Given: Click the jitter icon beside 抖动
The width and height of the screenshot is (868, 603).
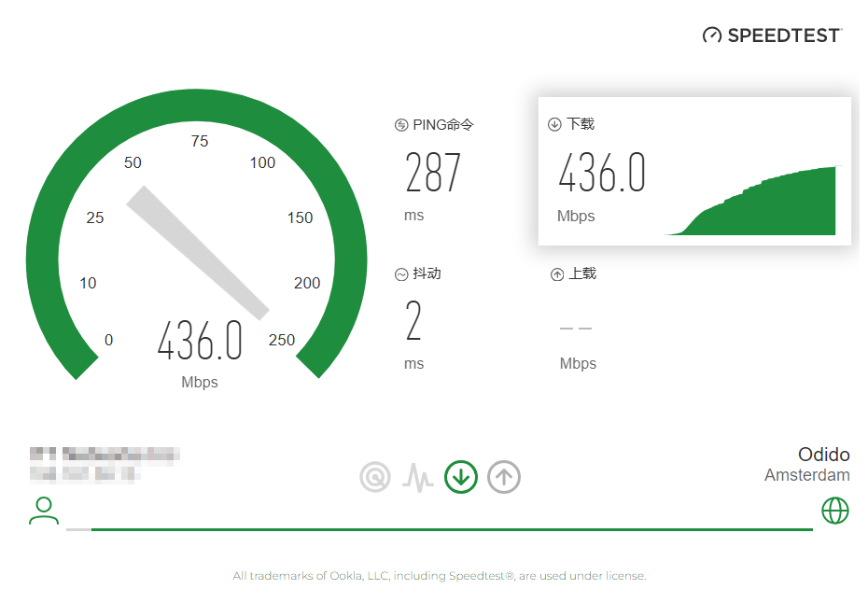Looking at the screenshot, I should click(401, 274).
